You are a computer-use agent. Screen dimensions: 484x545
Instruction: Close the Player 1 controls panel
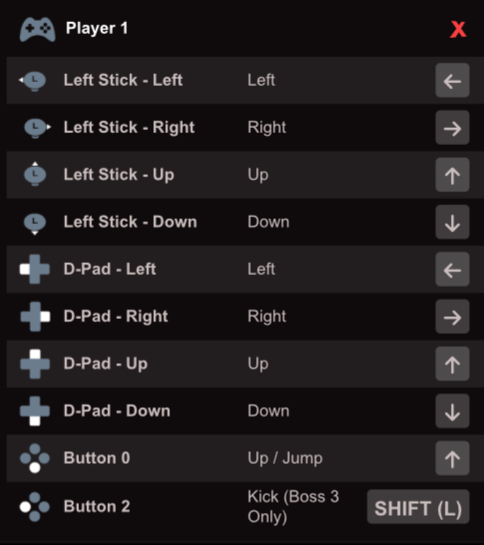[458, 29]
